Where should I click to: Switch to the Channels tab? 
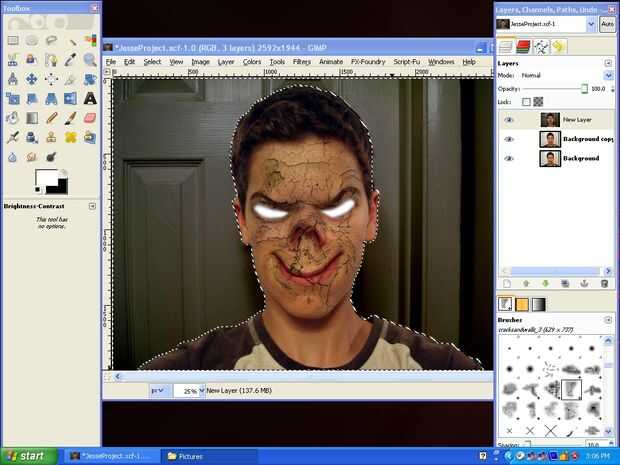pos(523,47)
